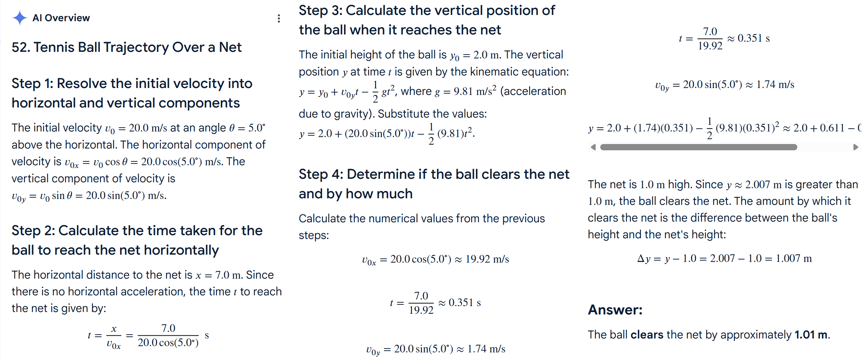Click the 'Answer:' heading

pyautogui.click(x=615, y=310)
